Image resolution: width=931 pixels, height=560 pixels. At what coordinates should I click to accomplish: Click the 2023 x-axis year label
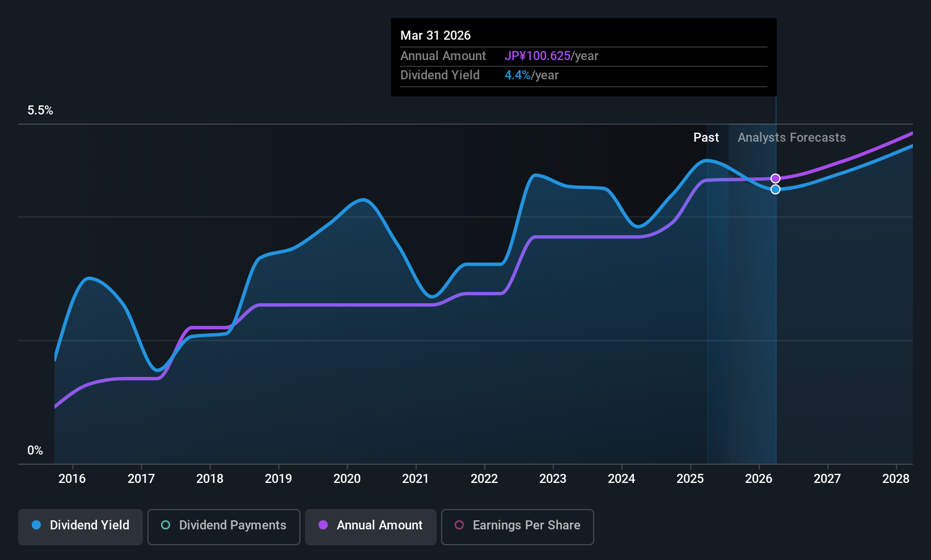pyautogui.click(x=553, y=479)
